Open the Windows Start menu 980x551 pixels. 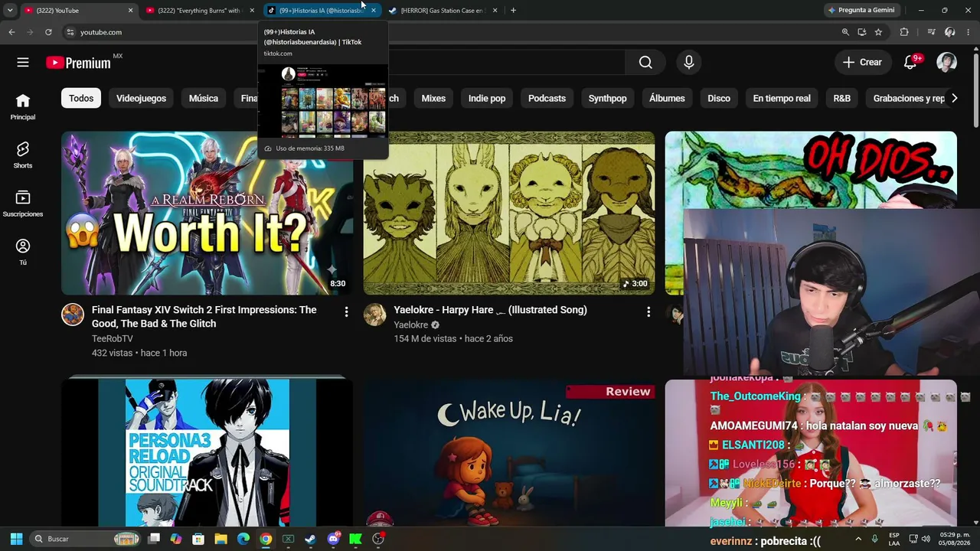(x=16, y=539)
